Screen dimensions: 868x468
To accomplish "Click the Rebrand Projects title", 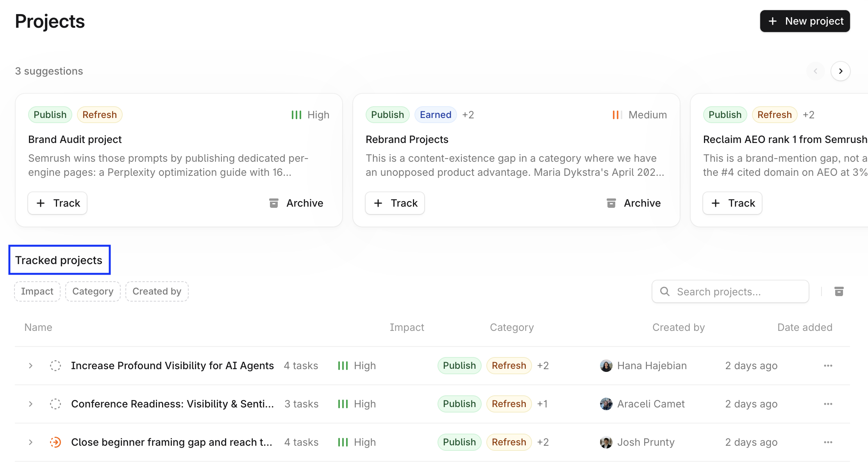I will 407,139.
